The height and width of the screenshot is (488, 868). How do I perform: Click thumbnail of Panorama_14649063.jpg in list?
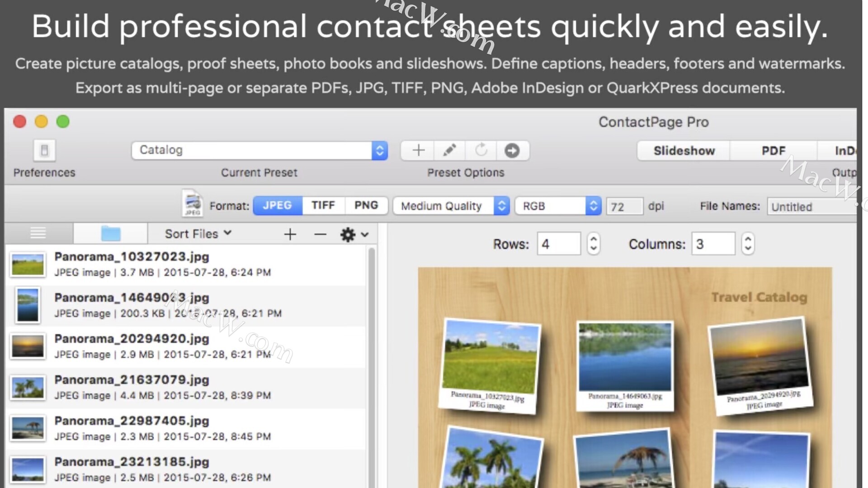pyautogui.click(x=28, y=305)
